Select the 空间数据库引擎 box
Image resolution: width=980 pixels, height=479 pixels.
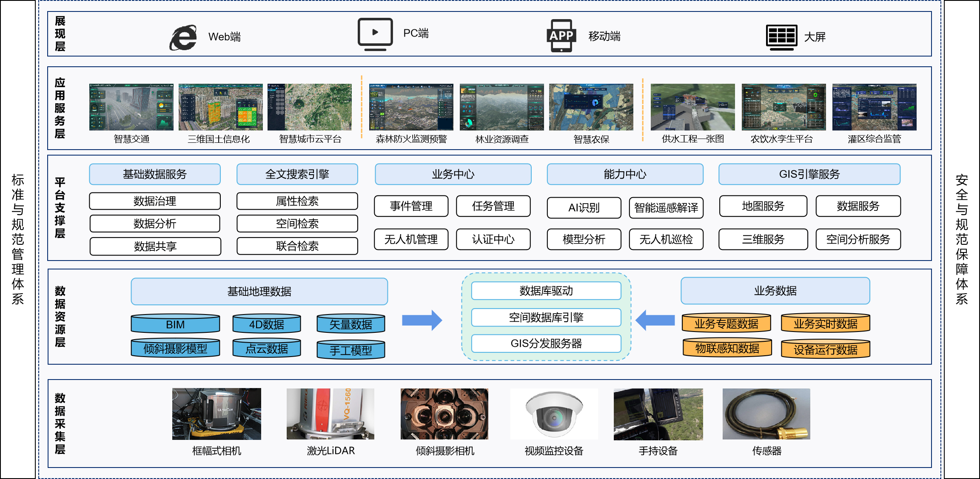[x=546, y=317]
